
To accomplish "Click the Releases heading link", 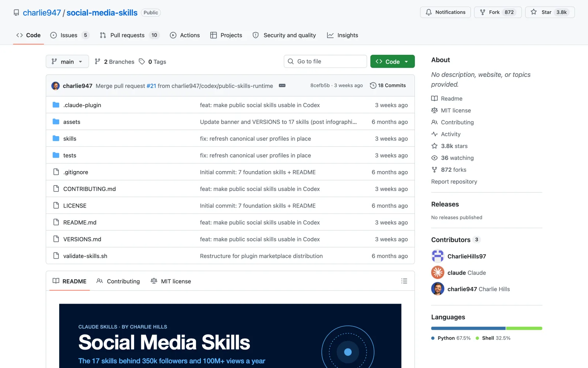I will (x=445, y=204).
